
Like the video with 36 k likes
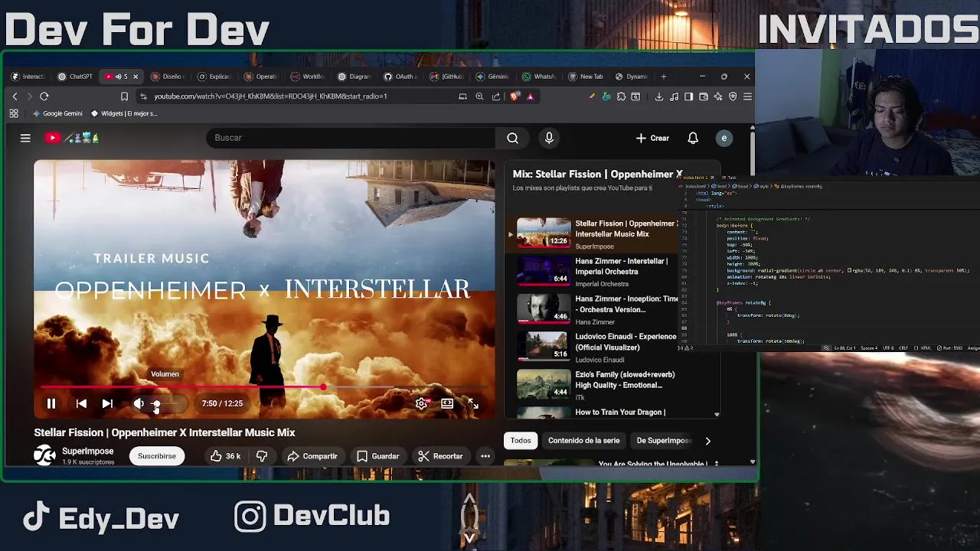coord(226,456)
